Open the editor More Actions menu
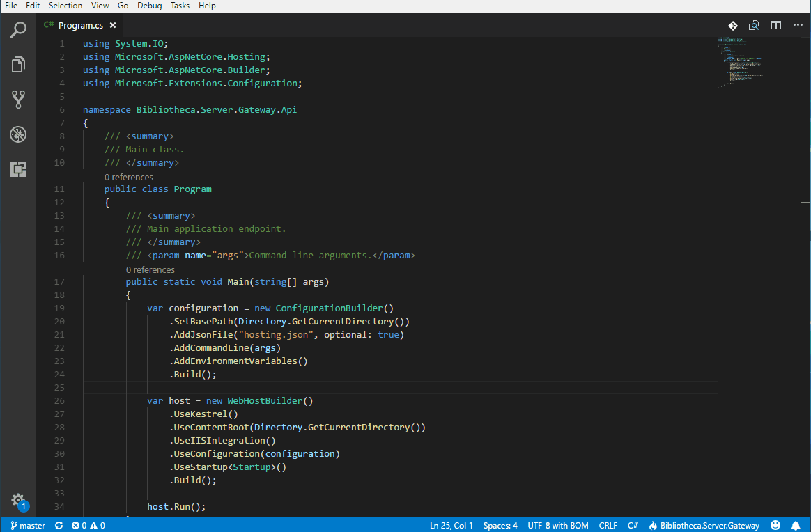 click(x=798, y=24)
